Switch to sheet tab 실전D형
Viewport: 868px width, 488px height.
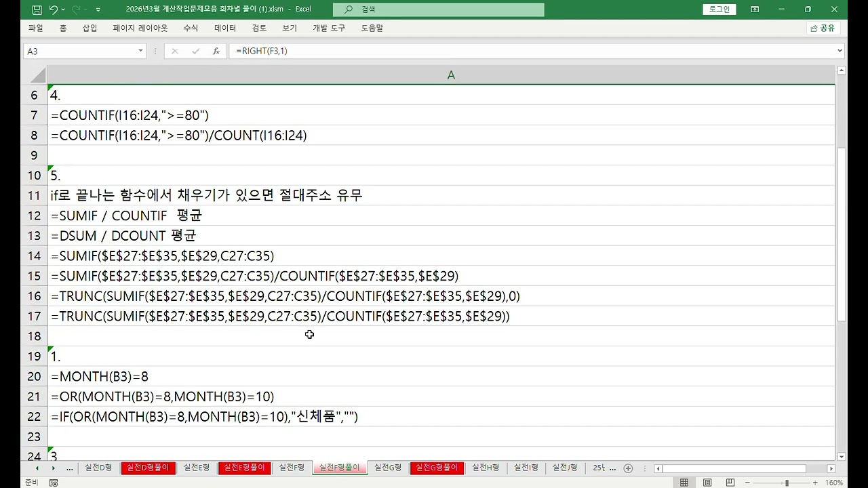click(98, 468)
